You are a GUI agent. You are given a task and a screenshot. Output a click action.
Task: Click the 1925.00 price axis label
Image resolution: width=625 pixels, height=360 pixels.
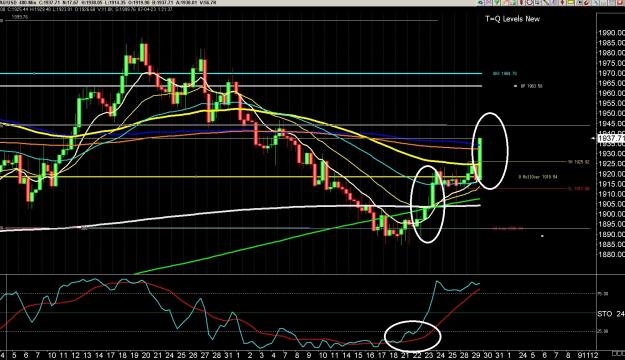pyautogui.click(x=611, y=163)
